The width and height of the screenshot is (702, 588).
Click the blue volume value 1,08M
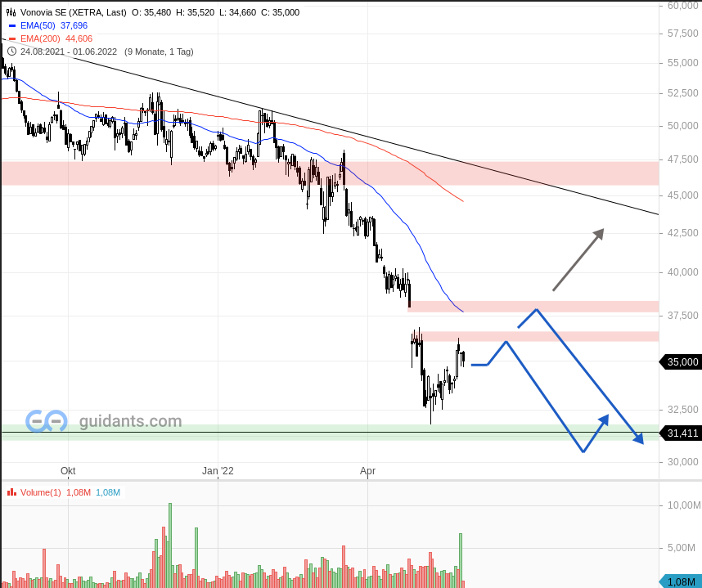pos(108,492)
